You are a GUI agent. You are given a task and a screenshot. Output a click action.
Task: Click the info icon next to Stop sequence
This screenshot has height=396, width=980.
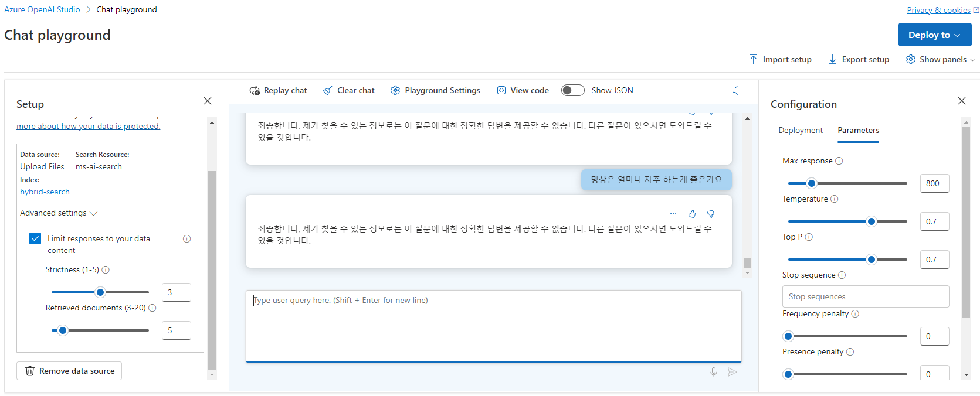[x=842, y=275]
